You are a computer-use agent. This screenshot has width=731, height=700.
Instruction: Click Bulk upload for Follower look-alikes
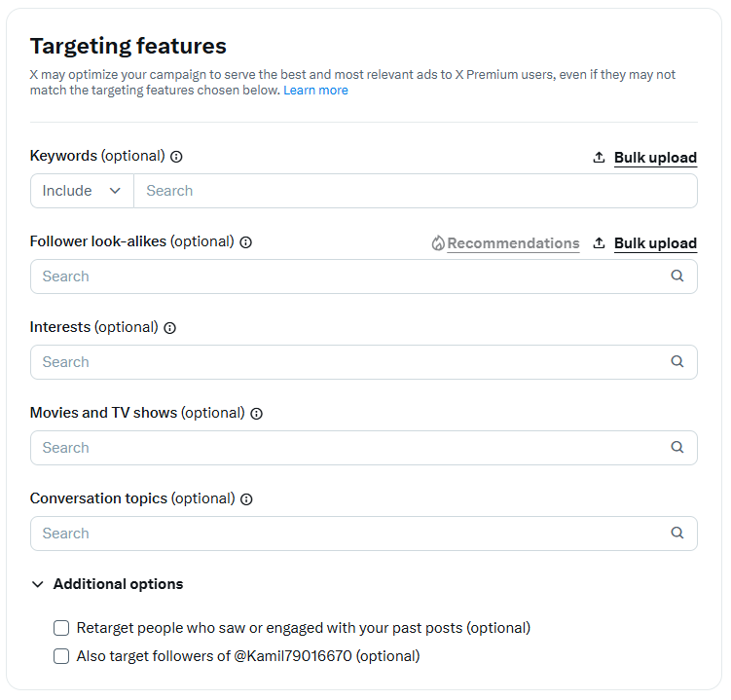tap(655, 243)
